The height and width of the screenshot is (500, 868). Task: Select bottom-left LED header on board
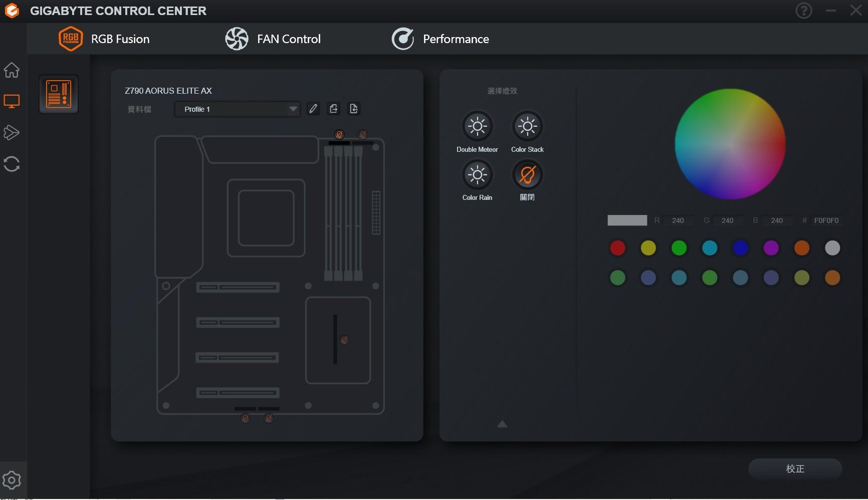[x=246, y=418]
